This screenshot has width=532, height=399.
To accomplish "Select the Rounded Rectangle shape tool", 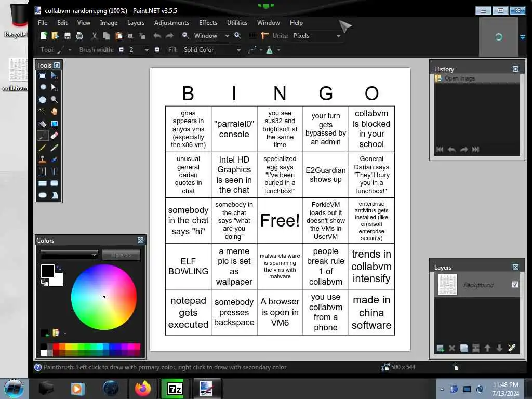I will tap(54, 183).
